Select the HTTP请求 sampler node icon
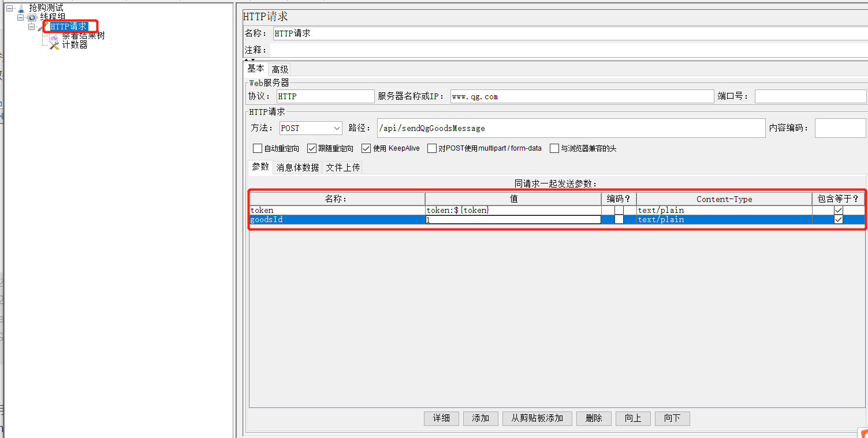This screenshot has height=438, width=868. [39, 26]
